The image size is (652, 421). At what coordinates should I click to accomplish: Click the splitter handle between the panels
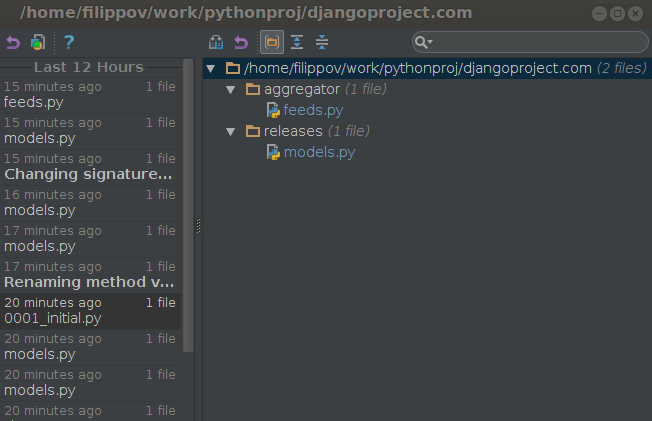[198, 226]
